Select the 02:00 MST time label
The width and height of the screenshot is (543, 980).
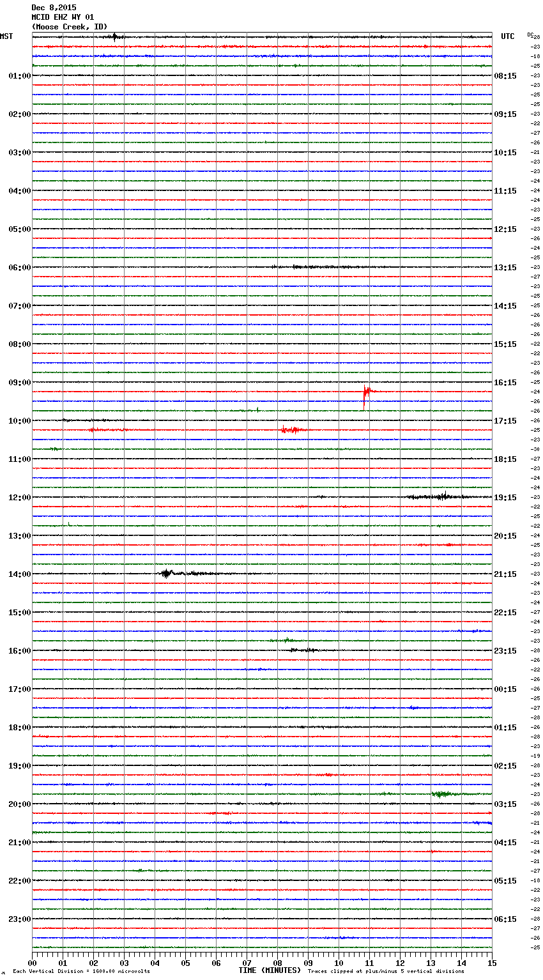20,114
